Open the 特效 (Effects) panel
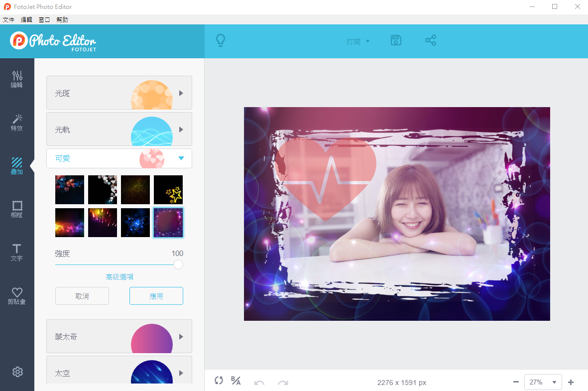This screenshot has width=588, height=391. pyautogui.click(x=17, y=123)
